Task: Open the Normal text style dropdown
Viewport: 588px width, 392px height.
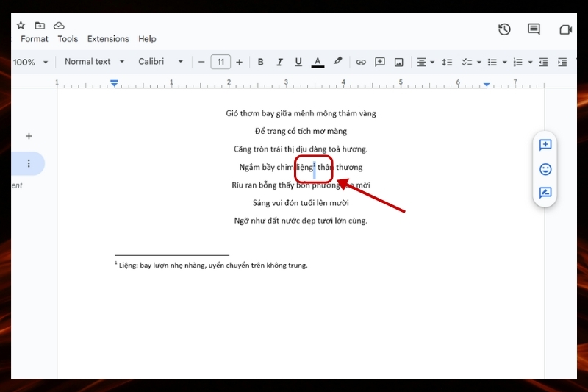Action: (94, 62)
